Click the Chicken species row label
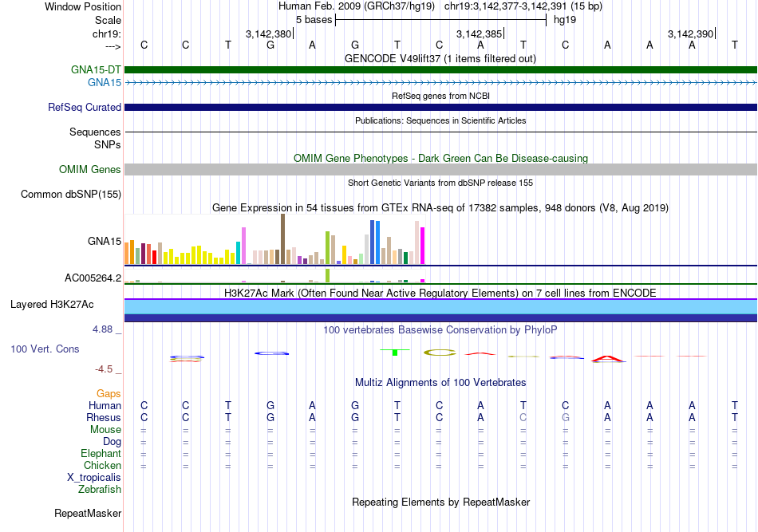 (x=102, y=465)
